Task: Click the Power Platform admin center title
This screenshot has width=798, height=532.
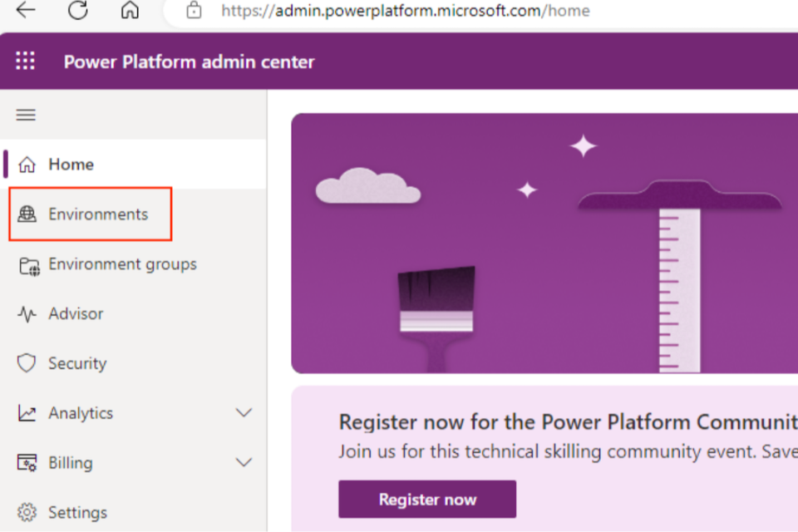Action: 189,62
